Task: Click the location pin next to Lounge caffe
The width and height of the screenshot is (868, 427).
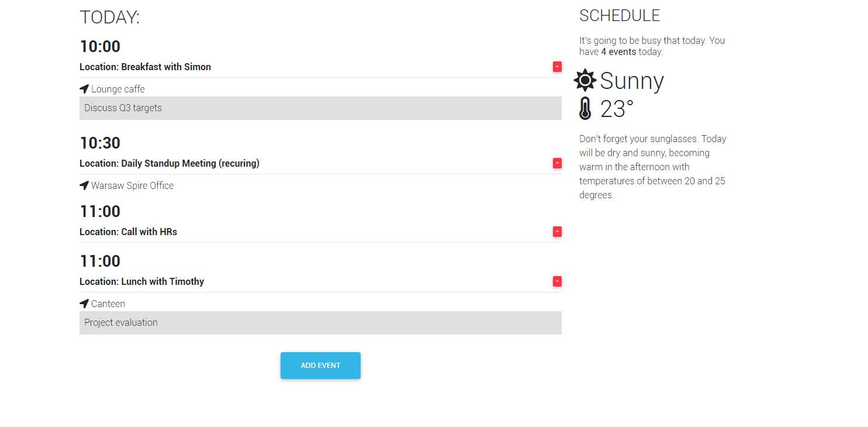Action: coord(84,88)
